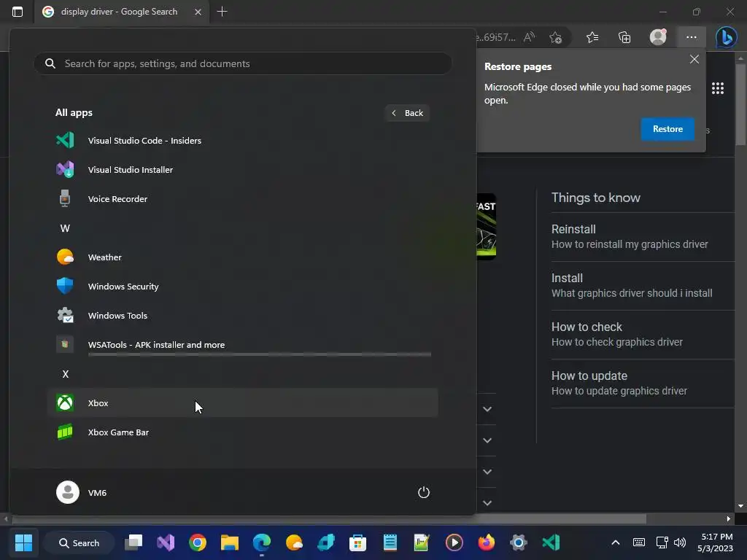This screenshot has width=747, height=560.
Task: Expand the bottom question chevron on Google page
Action: coord(487,503)
